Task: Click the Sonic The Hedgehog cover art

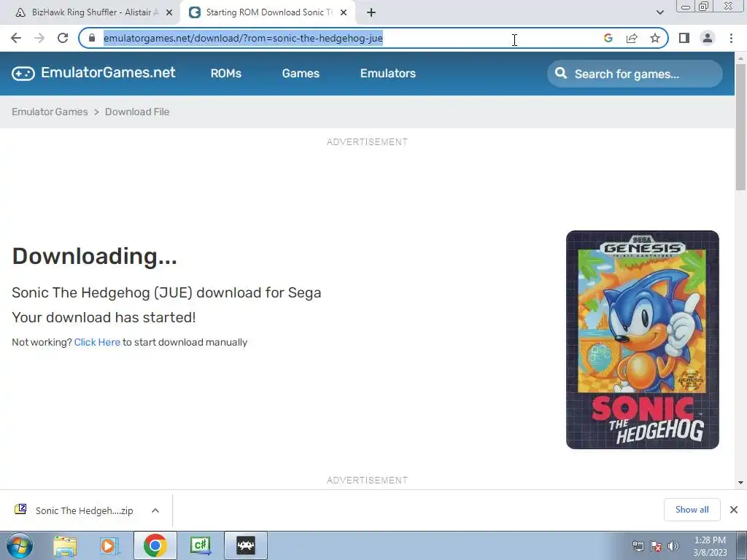Action: pyautogui.click(x=642, y=340)
